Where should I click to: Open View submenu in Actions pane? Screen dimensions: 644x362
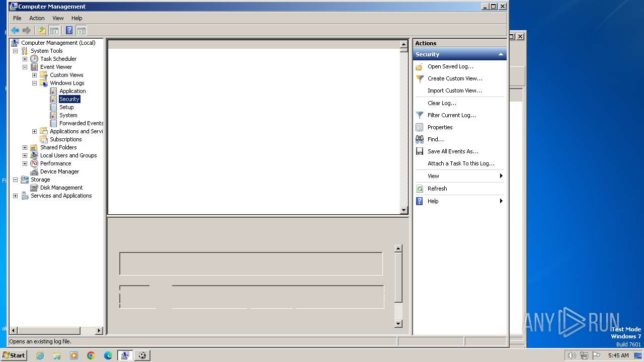coord(459,176)
